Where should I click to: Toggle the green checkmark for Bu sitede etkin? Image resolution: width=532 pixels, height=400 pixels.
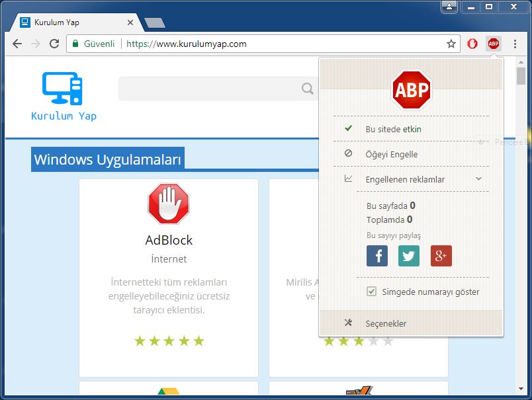(x=348, y=128)
